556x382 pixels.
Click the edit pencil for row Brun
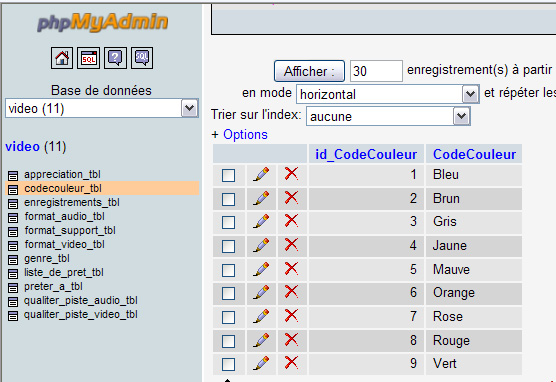point(261,198)
